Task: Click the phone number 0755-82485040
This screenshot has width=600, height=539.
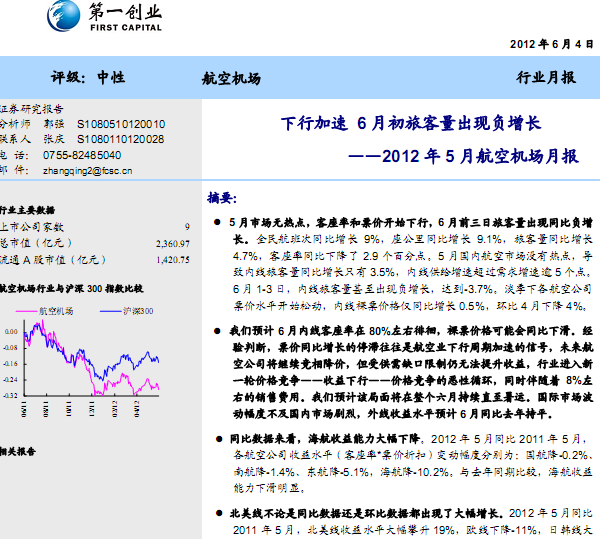Action: coord(82,155)
